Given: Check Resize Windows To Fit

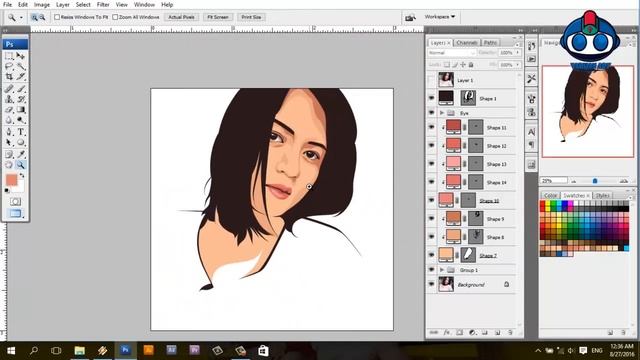Looking at the screenshot, I should click(x=57, y=17).
